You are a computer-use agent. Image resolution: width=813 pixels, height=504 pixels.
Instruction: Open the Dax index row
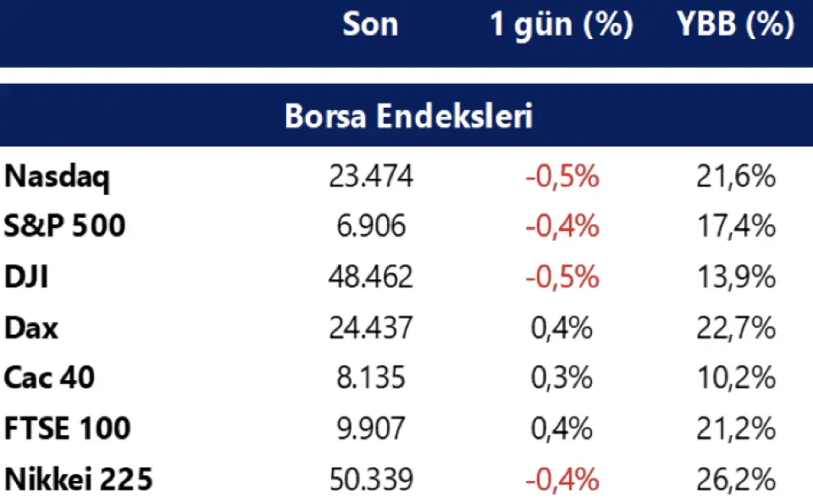(32, 327)
